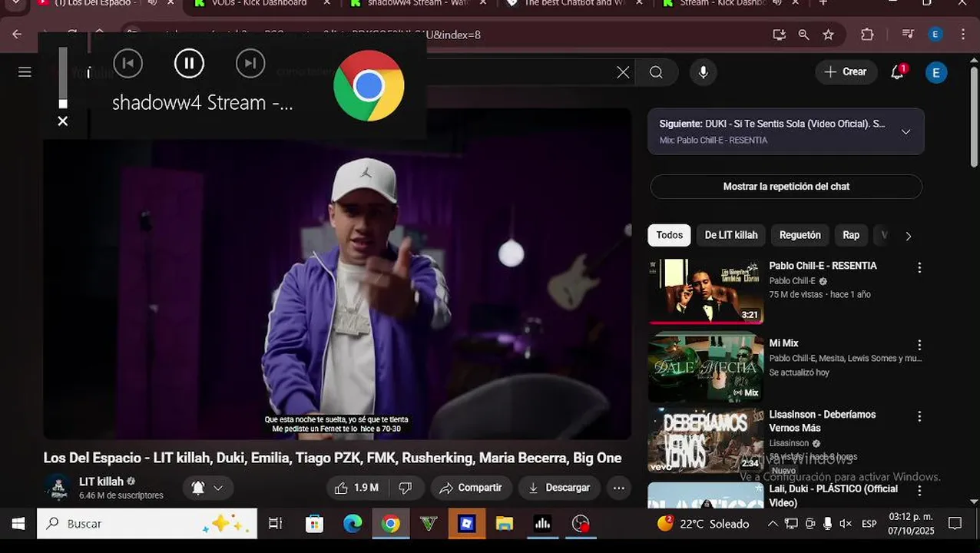Image resolution: width=980 pixels, height=553 pixels.
Task: Select the Todos filter chip
Action: pos(669,235)
